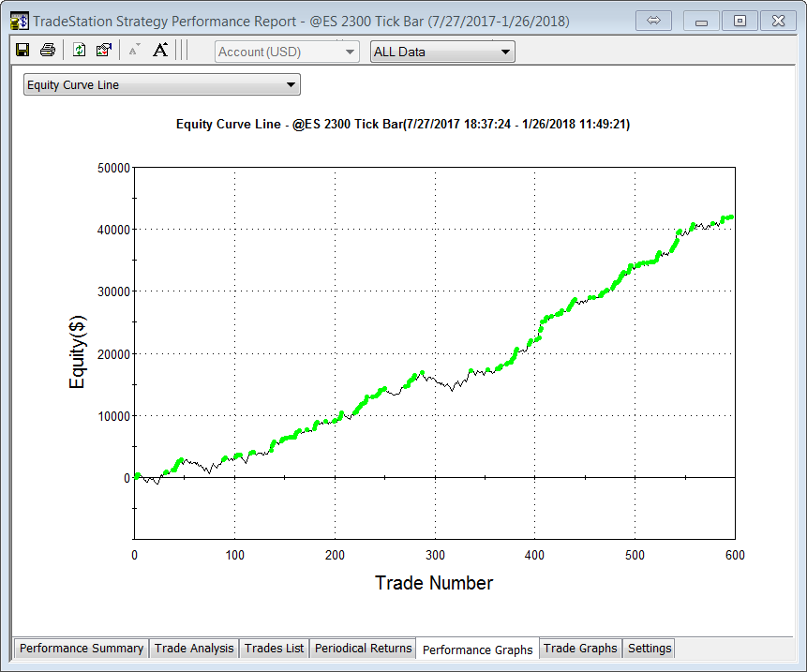
Task: Decrease font size with small A icon
Action: [134, 51]
